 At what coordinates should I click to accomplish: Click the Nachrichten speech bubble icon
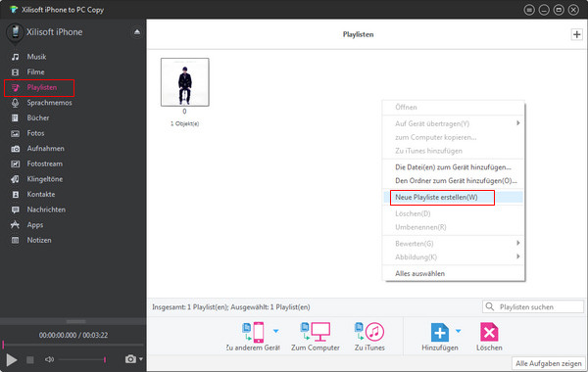click(x=15, y=209)
